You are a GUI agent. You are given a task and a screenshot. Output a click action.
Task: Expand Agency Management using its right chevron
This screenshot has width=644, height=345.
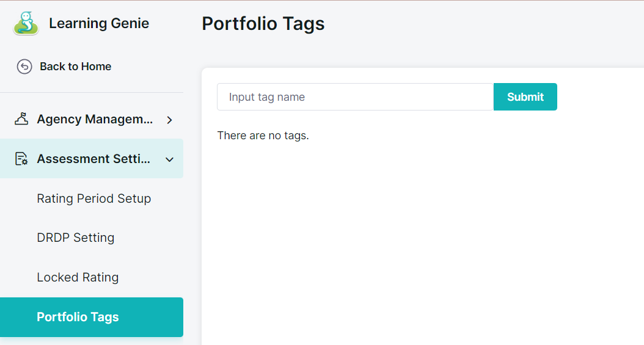(170, 120)
